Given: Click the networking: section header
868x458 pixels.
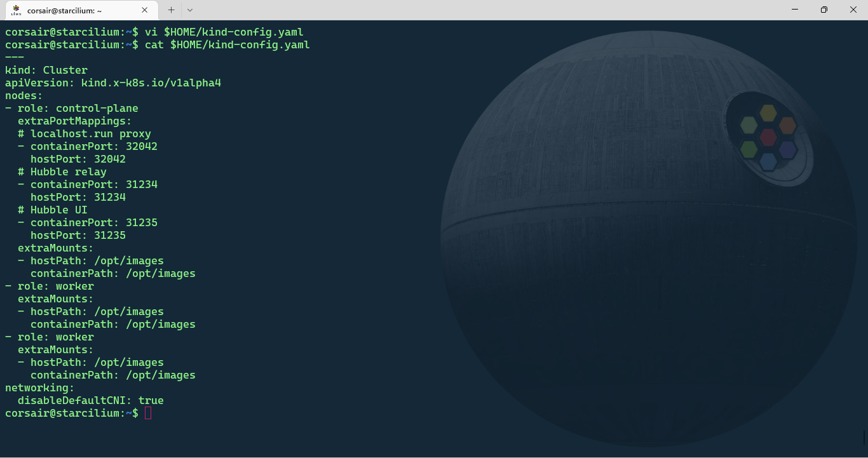Looking at the screenshot, I should click(x=38, y=387).
